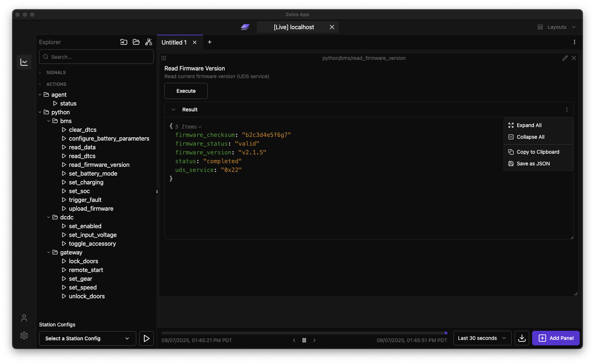The width and height of the screenshot is (595, 364).
Task: Click the play icon beside lock_doors
Action: pyautogui.click(x=64, y=261)
